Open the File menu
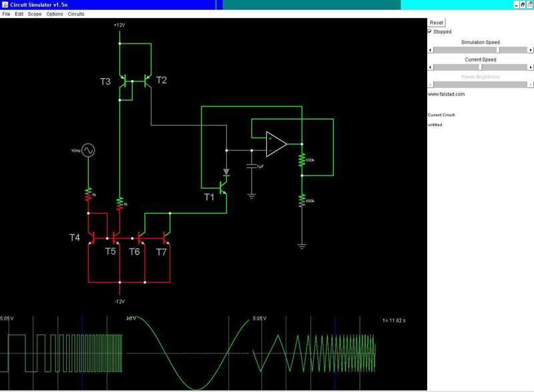 (6, 14)
